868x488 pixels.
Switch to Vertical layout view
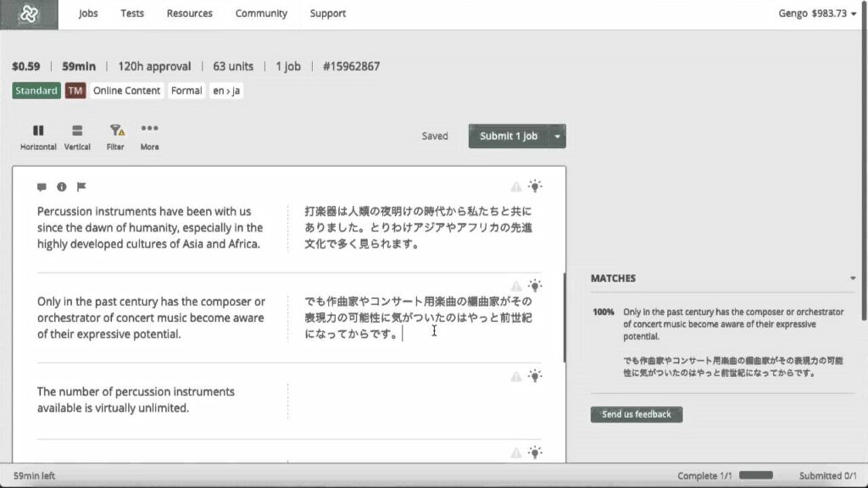(x=77, y=136)
